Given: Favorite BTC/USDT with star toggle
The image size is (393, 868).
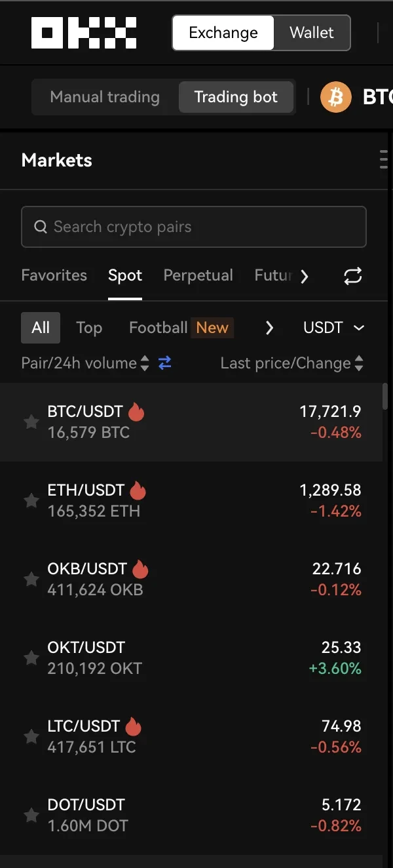Looking at the screenshot, I should [x=31, y=422].
